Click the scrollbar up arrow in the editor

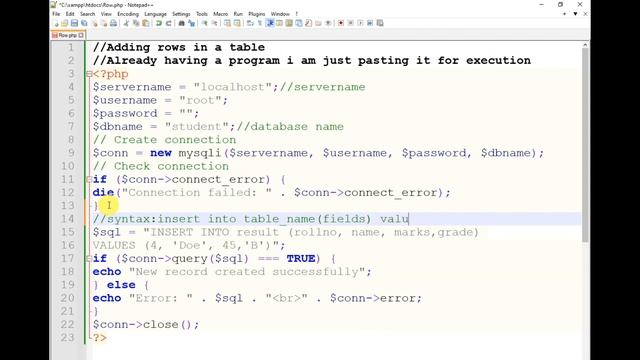coord(585,45)
